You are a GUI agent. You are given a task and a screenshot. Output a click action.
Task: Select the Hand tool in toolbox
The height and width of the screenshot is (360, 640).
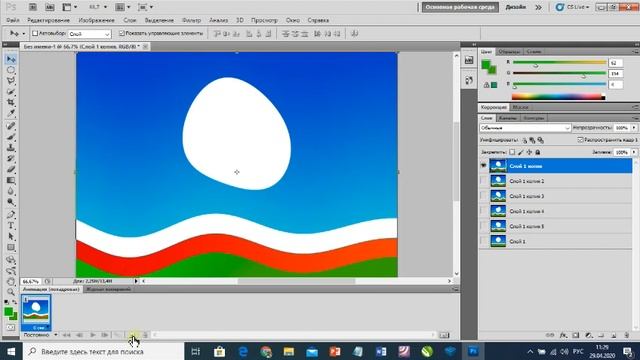click(11, 282)
